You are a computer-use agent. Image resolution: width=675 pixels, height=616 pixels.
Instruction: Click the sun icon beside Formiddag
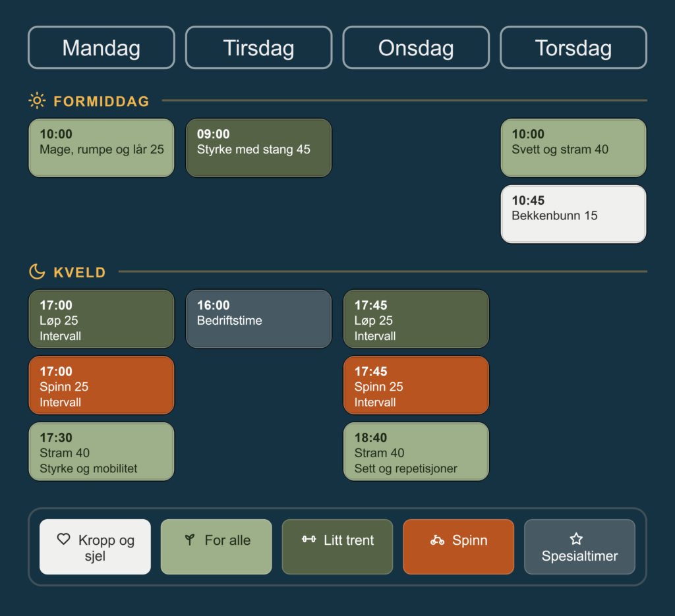[x=37, y=101]
